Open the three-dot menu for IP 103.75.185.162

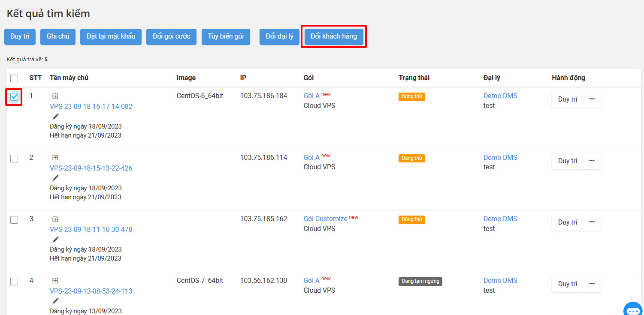coord(592,222)
